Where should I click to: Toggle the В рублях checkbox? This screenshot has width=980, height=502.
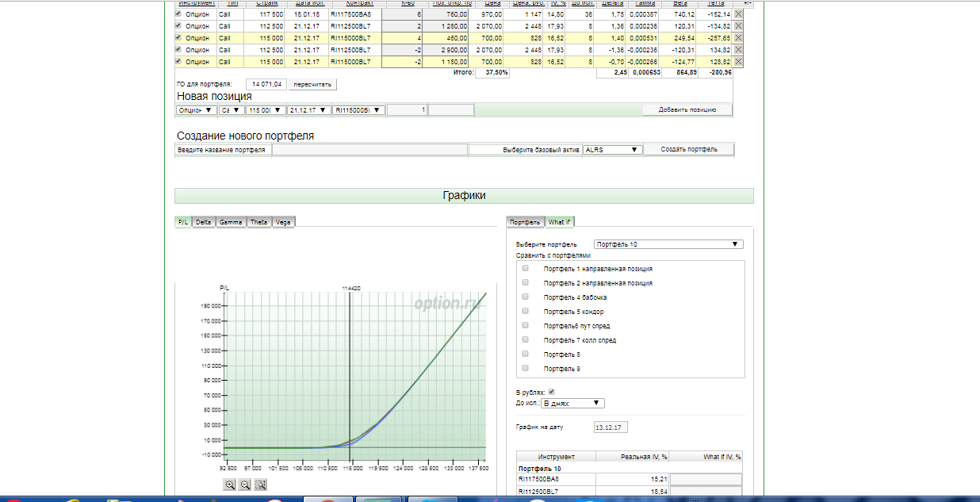[551, 392]
